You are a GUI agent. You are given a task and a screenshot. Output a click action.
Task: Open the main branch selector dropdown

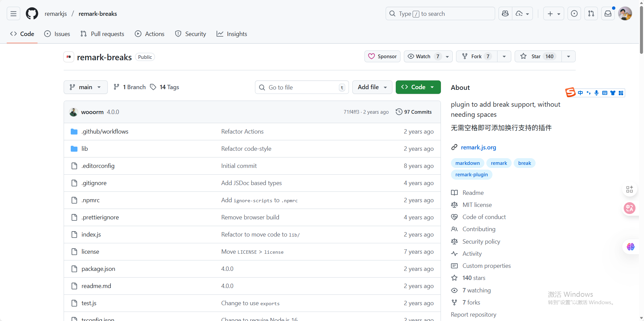tap(86, 87)
